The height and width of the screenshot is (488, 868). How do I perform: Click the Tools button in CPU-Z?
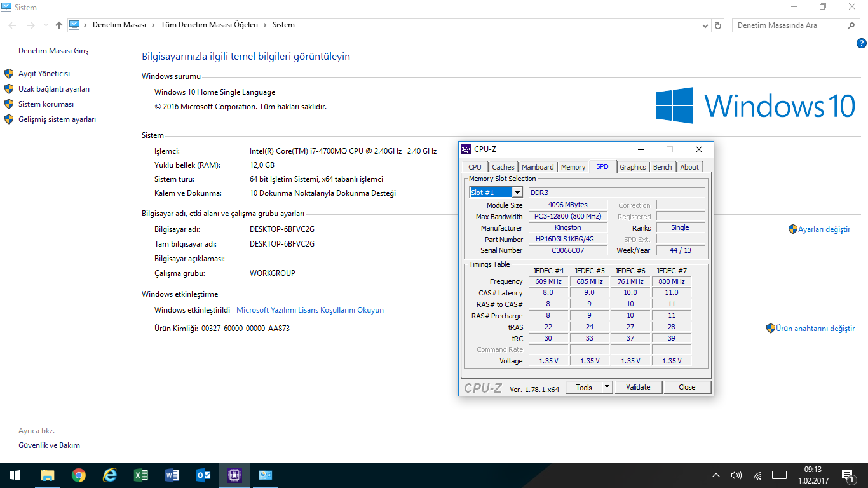click(x=583, y=387)
